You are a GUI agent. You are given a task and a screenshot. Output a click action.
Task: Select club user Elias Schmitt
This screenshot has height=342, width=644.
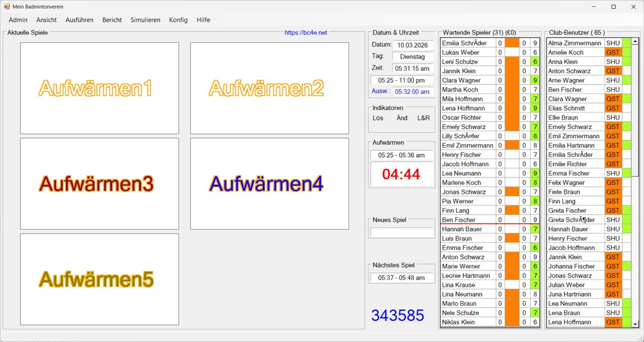tap(576, 108)
